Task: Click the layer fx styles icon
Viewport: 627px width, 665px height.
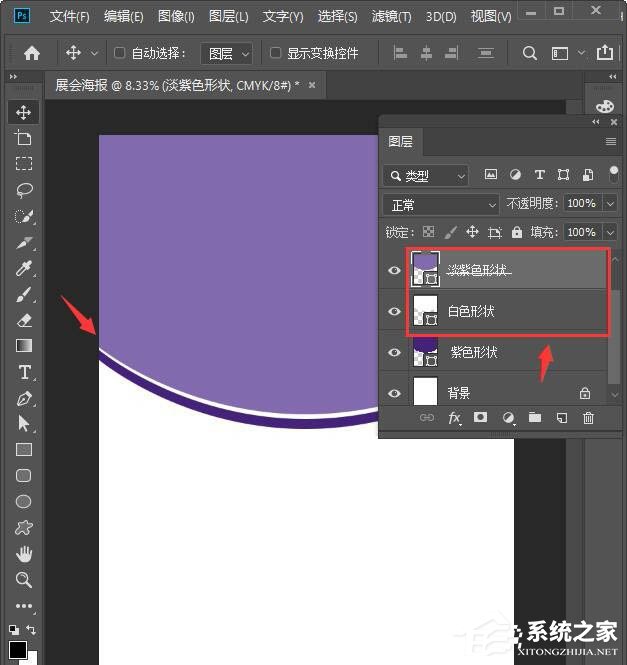Action: click(x=454, y=418)
